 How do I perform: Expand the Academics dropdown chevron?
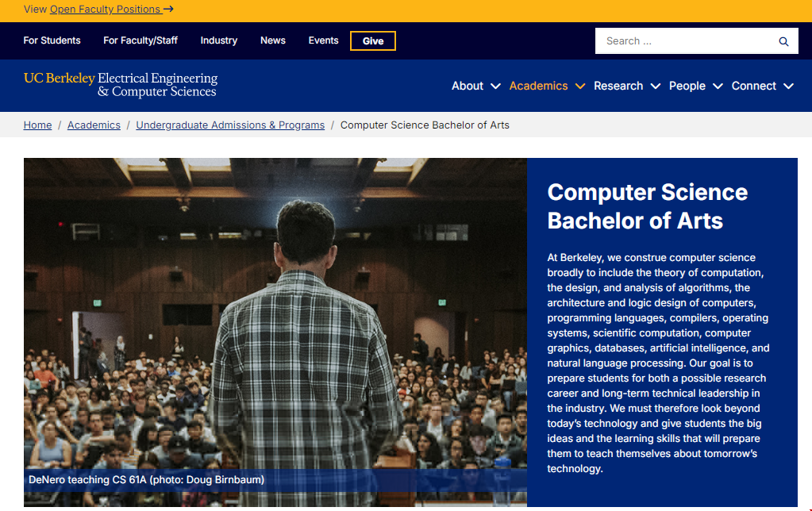pos(580,86)
